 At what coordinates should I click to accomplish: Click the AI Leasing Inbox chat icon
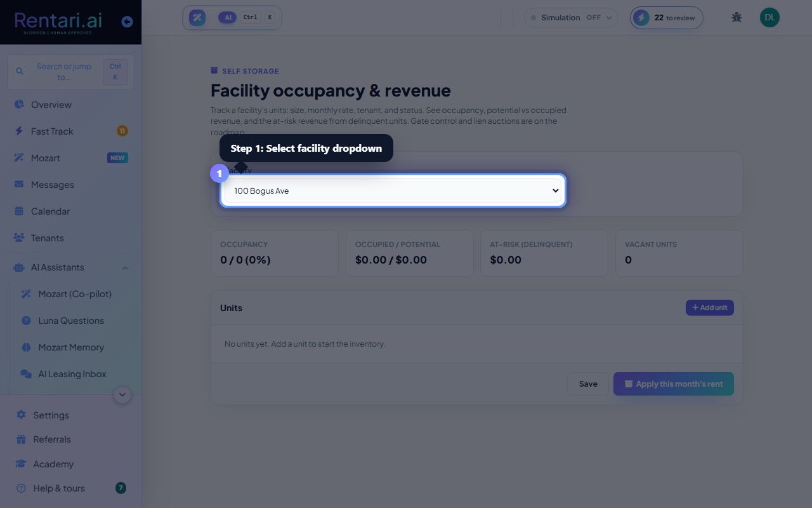pos(26,373)
